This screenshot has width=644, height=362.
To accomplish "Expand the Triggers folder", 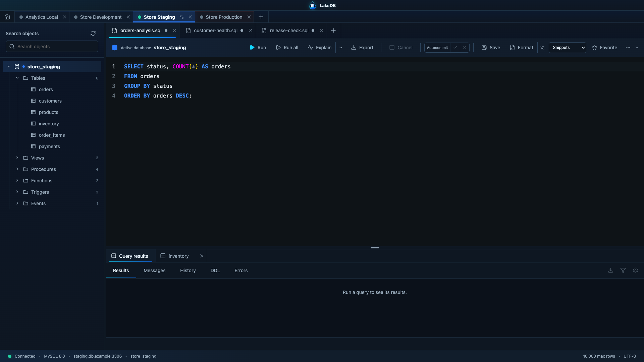I will pyautogui.click(x=17, y=192).
